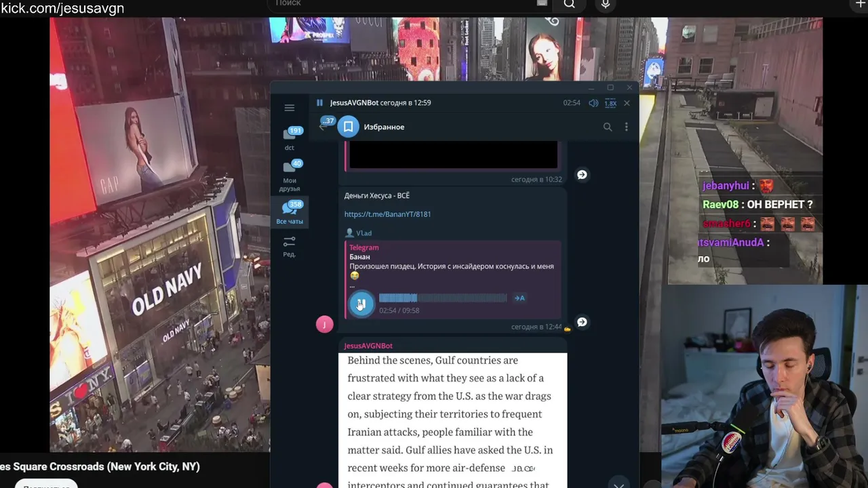The height and width of the screenshot is (488, 868).
Task: Maximize the Telegram window
Action: click(610, 87)
